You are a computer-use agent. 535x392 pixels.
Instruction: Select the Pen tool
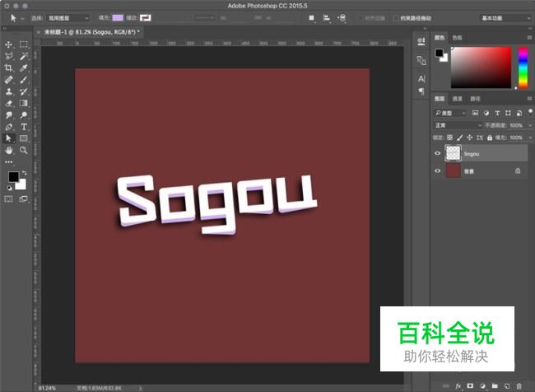tap(8, 127)
